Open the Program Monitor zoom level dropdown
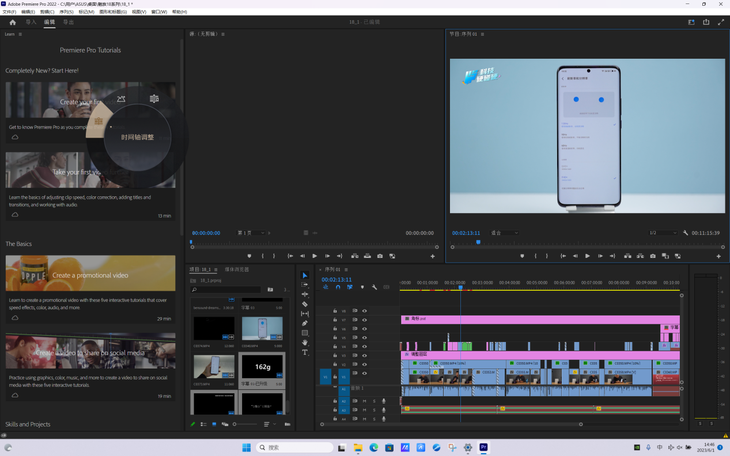This screenshot has height=456, width=730. pyautogui.click(x=504, y=233)
